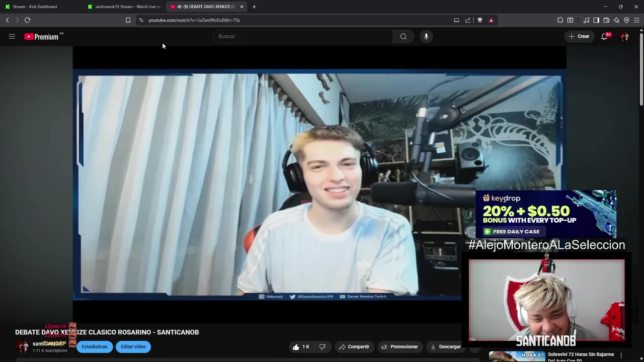This screenshot has height=362, width=644.
Task: Open a new browser tab
Action: click(x=254, y=7)
